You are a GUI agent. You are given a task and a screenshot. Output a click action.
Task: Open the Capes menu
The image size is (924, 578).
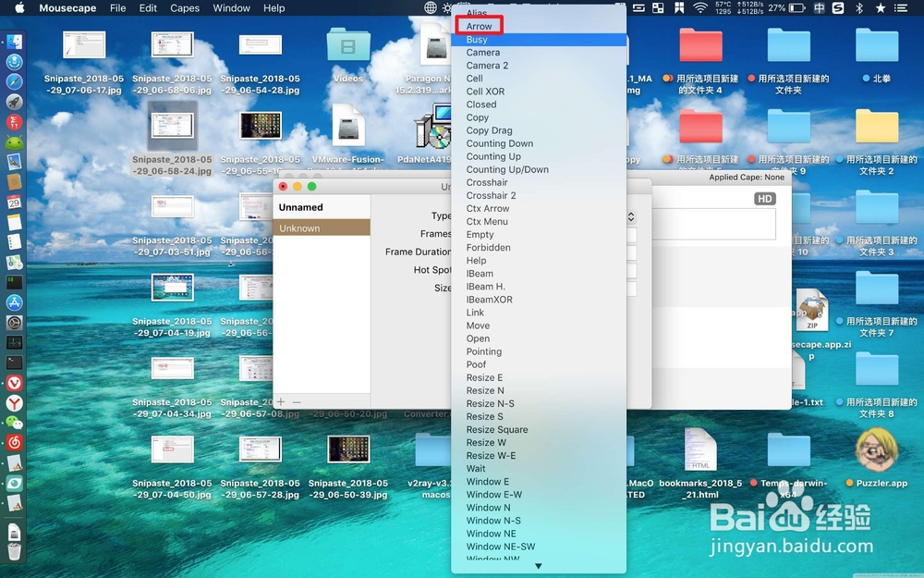pos(185,7)
